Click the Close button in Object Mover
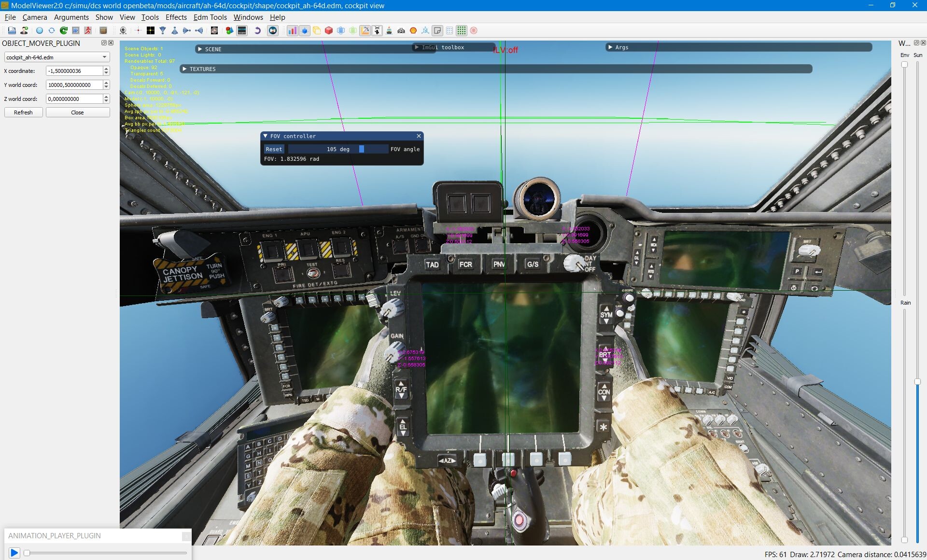This screenshot has height=560, width=927. (77, 112)
